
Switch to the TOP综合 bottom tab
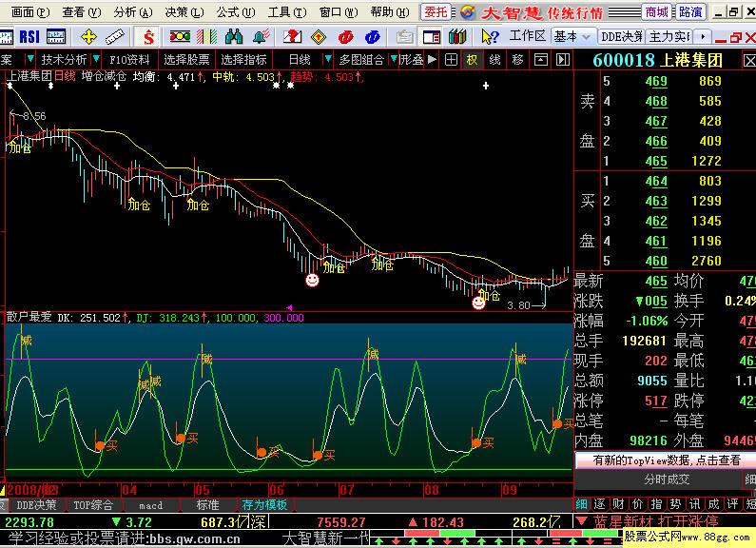(x=93, y=505)
